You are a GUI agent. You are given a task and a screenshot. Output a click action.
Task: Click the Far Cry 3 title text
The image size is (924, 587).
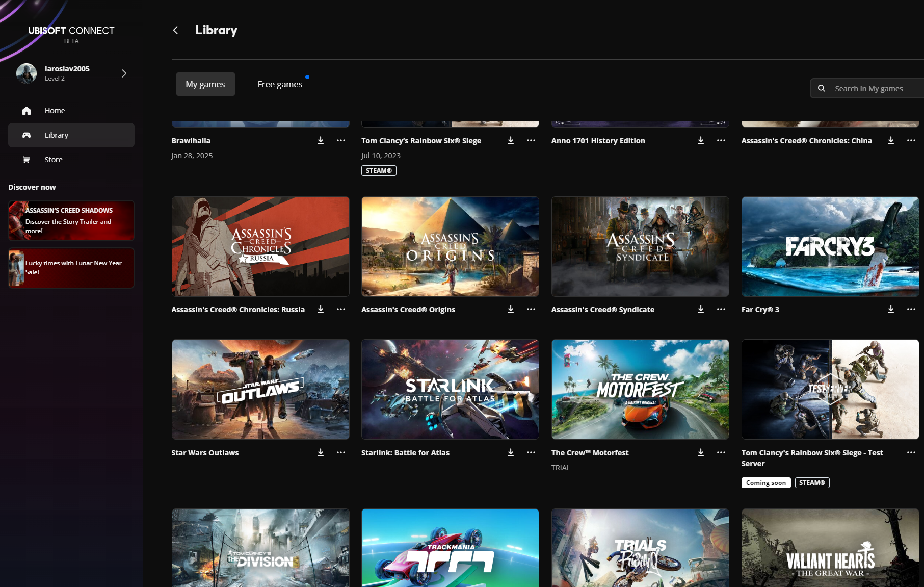(760, 310)
